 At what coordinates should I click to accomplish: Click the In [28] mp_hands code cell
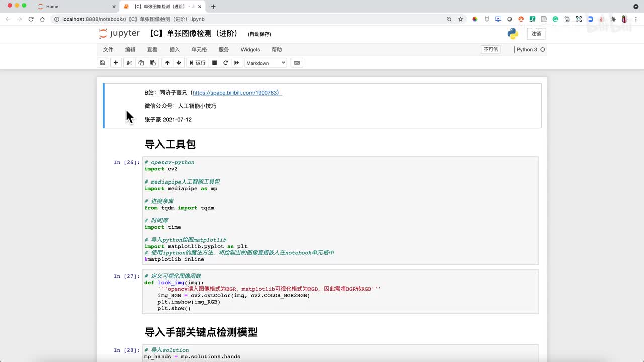coord(341,353)
